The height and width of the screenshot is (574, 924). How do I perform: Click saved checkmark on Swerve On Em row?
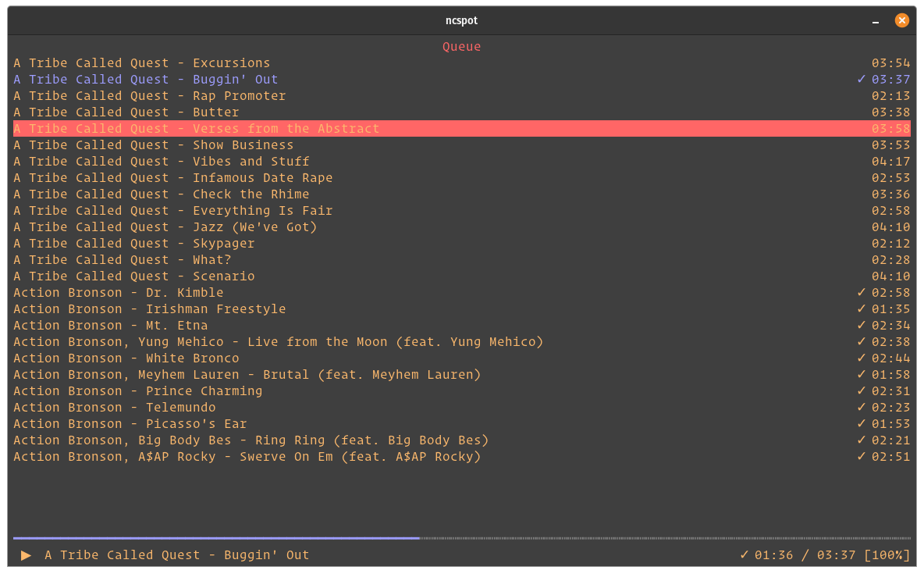tap(862, 457)
